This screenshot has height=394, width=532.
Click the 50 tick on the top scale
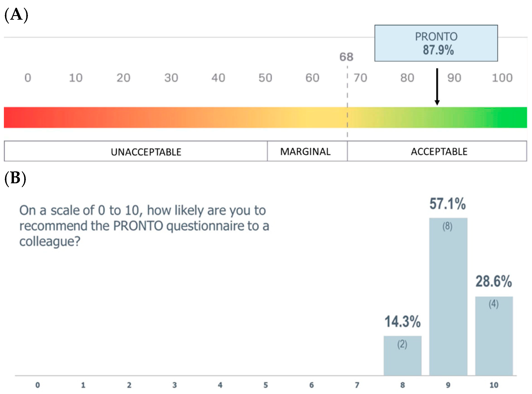click(x=265, y=78)
